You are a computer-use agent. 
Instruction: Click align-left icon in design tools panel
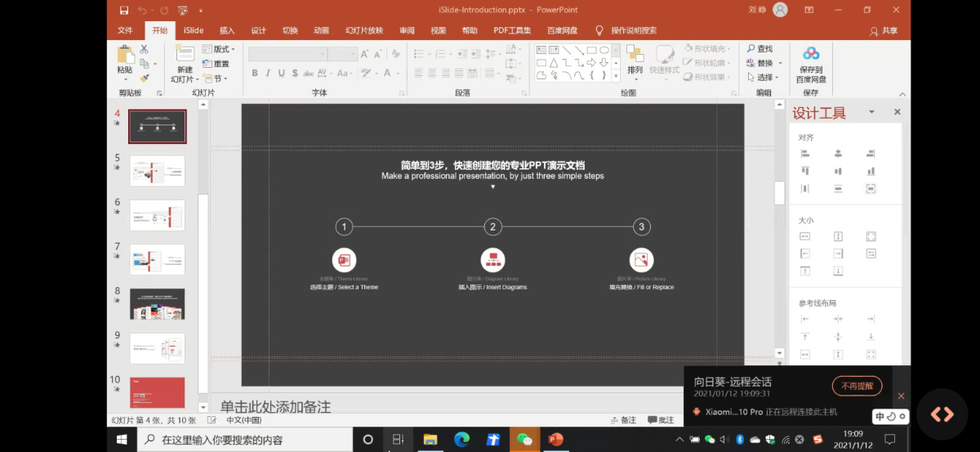tap(805, 153)
